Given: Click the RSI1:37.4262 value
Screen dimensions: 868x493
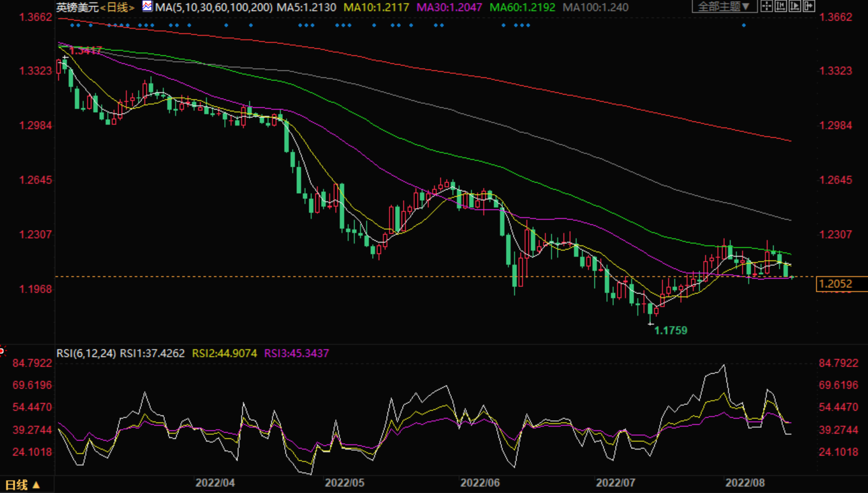Looking at the screenshot, I should click(152, 353).
